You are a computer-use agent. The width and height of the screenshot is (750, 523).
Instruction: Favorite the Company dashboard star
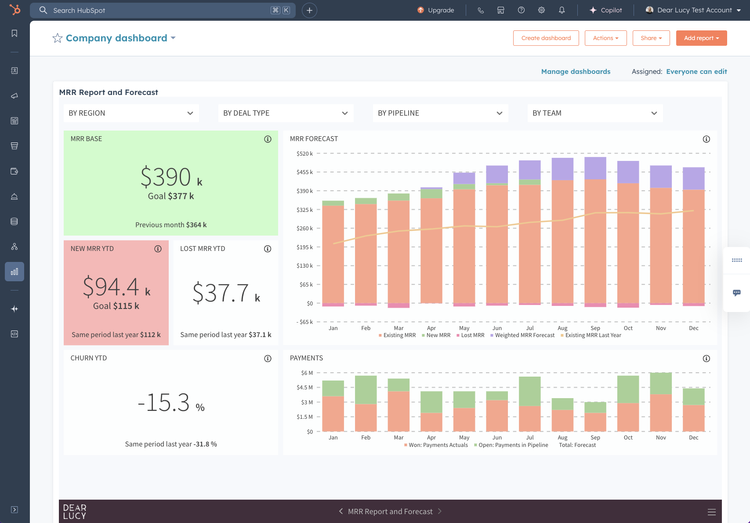[x=57, y=38]
